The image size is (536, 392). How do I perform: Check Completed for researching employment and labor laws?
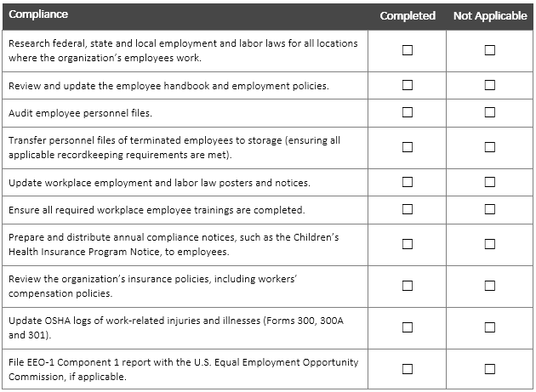tap(408, 50)
